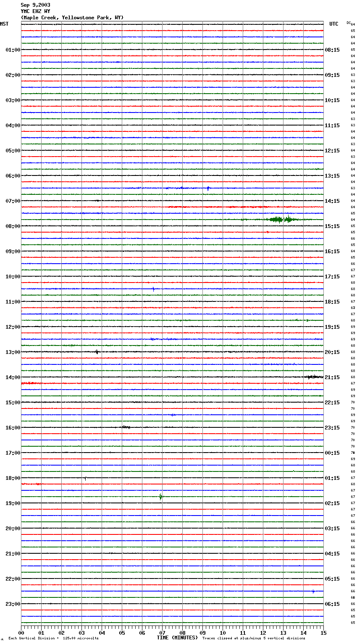
Task: Click the '03' tick on the minutes axis
Action: 81,633
